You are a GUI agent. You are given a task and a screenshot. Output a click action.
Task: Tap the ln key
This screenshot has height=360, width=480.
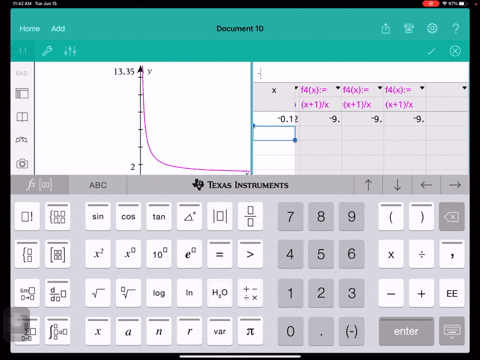point(189,293)
